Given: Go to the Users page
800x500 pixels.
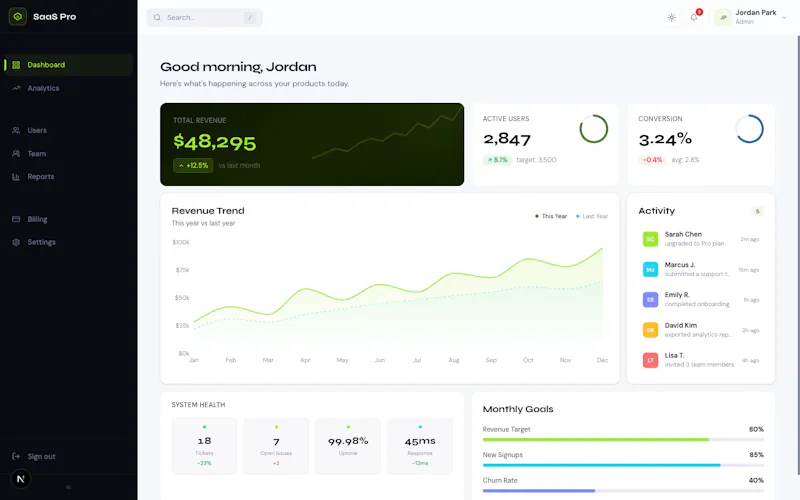Looking at the screenshot, I should coord(68,131).
